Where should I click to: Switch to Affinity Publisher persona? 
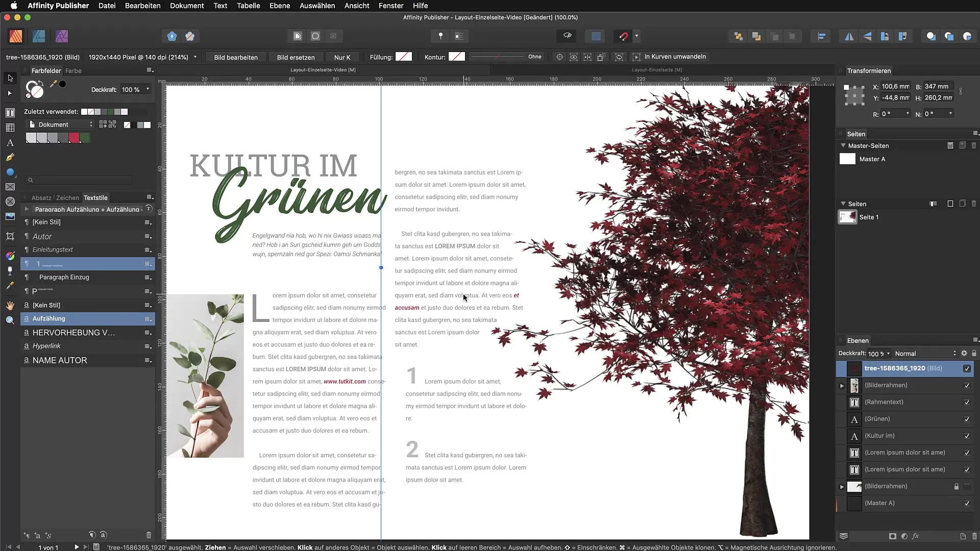click(16, 36)
